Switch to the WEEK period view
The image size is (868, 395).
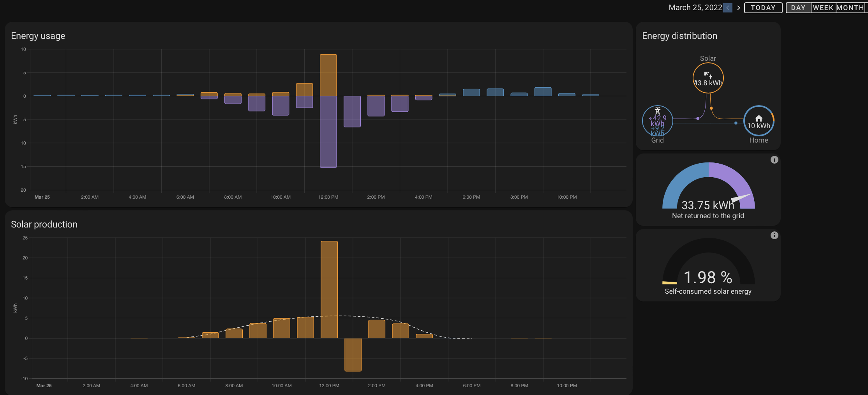[823, 8]
